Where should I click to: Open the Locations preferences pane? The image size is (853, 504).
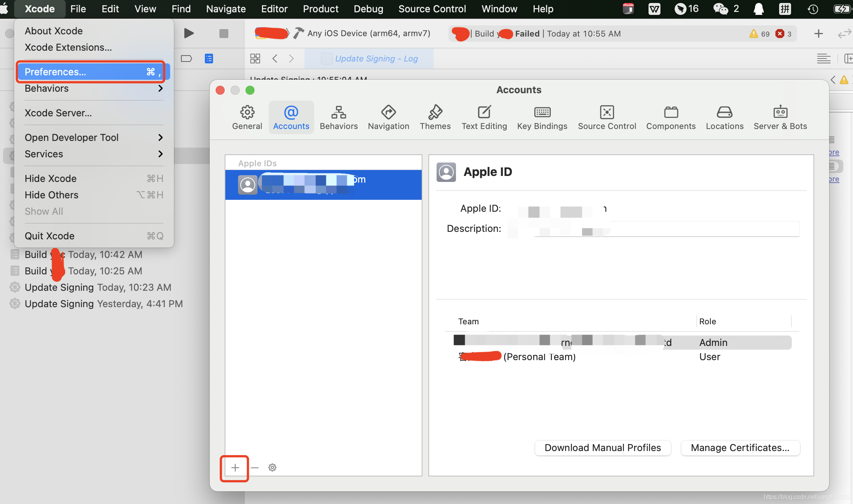(724, 117)
